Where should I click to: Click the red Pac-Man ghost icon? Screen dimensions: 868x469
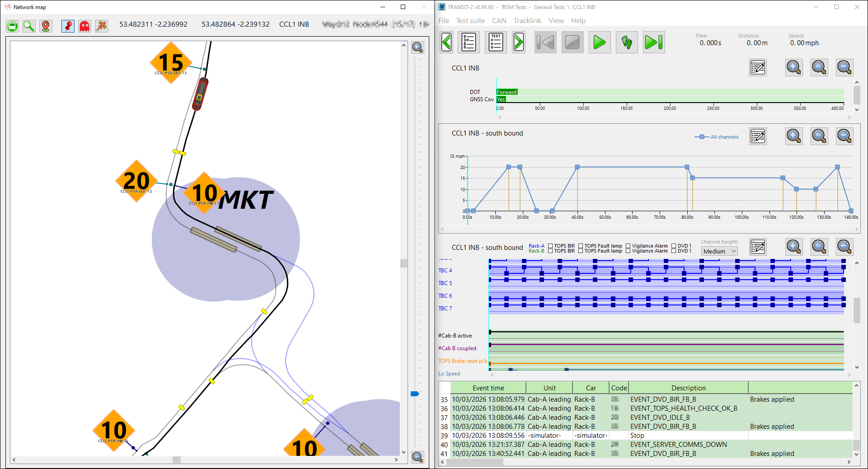tap(84, 26)
